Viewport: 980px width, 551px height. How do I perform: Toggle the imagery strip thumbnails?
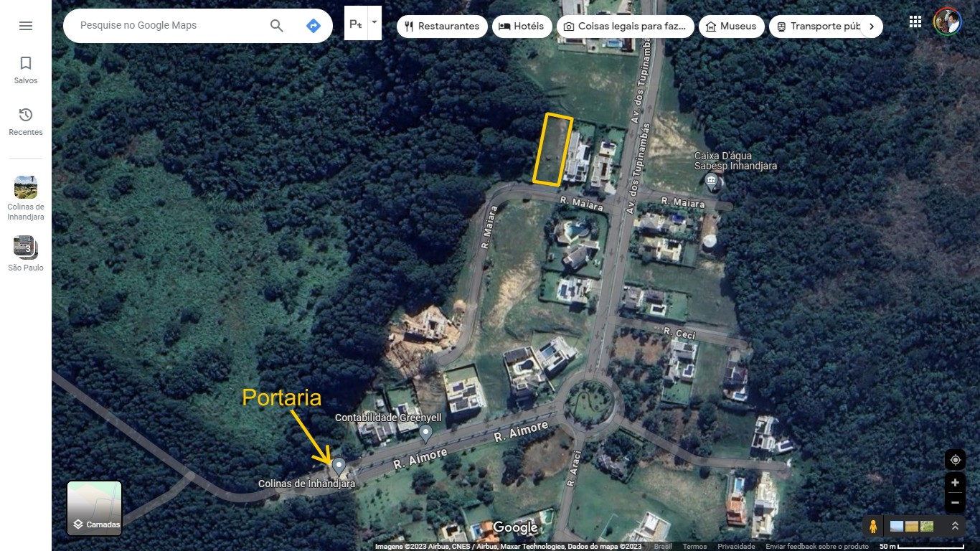pyautogui.click(x=912, y=526)
